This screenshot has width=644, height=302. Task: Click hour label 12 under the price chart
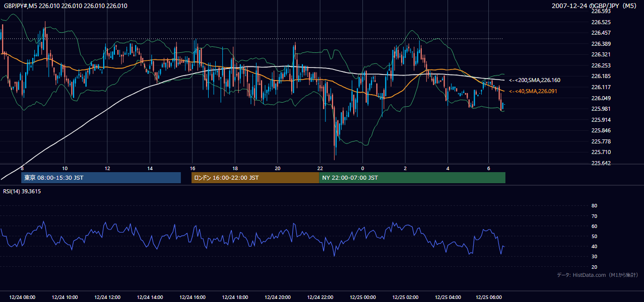pos(107,168)
